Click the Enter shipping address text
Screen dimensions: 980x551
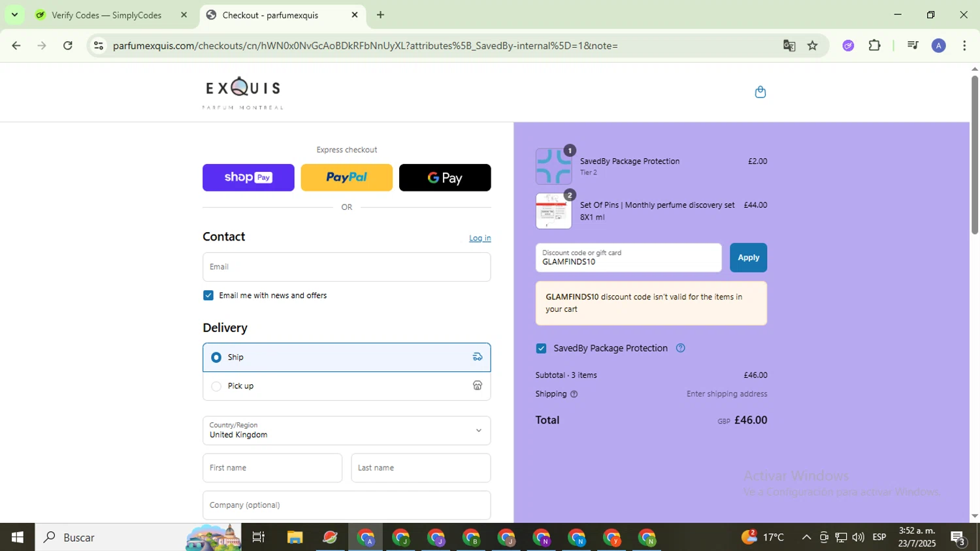click(727, 394)
